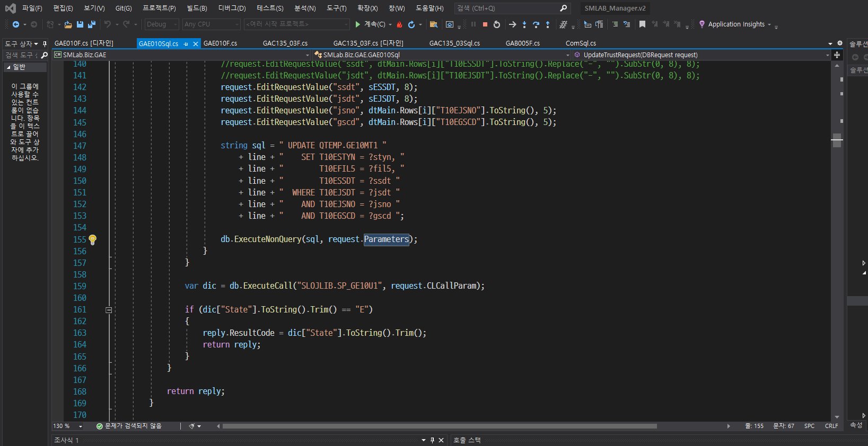Click the horizontal scrollbar in the editor

point(439,426)
